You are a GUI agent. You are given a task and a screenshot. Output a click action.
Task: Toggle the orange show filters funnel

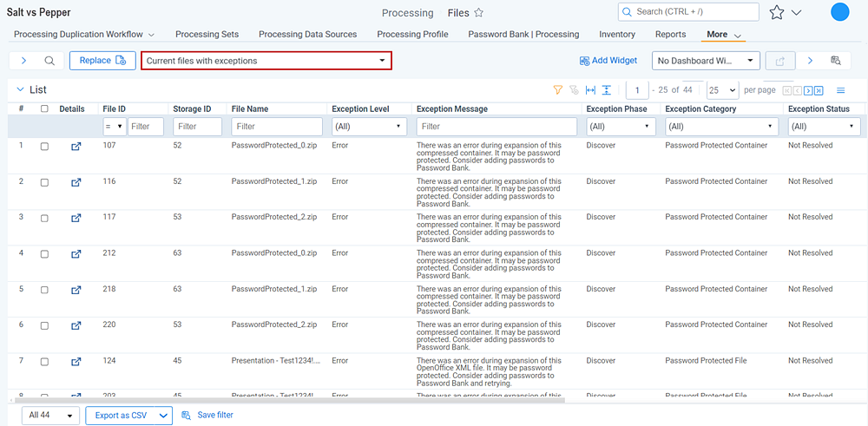tap(558, 89)
